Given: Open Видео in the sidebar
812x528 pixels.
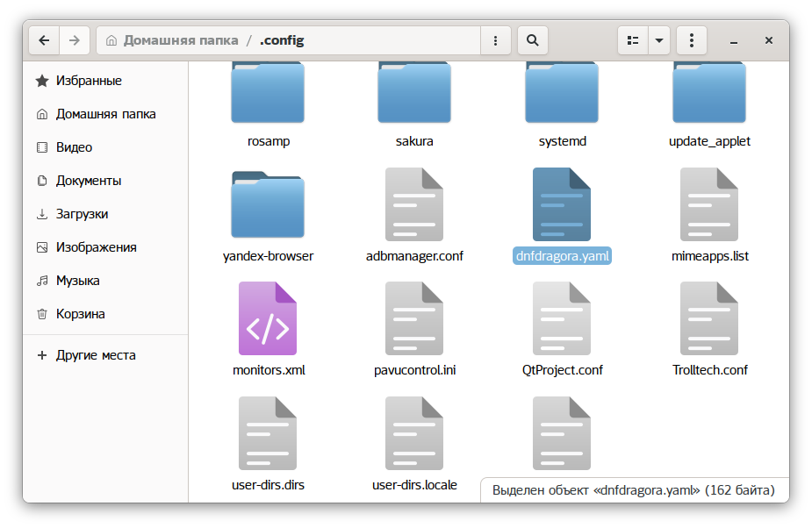Looking at the screenshot, I should pos(105,147).
